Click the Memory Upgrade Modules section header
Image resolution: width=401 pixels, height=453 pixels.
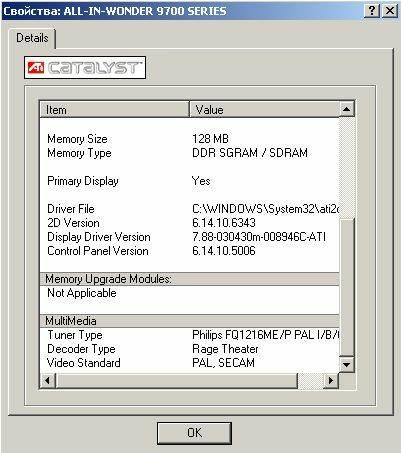click(189, 279)
